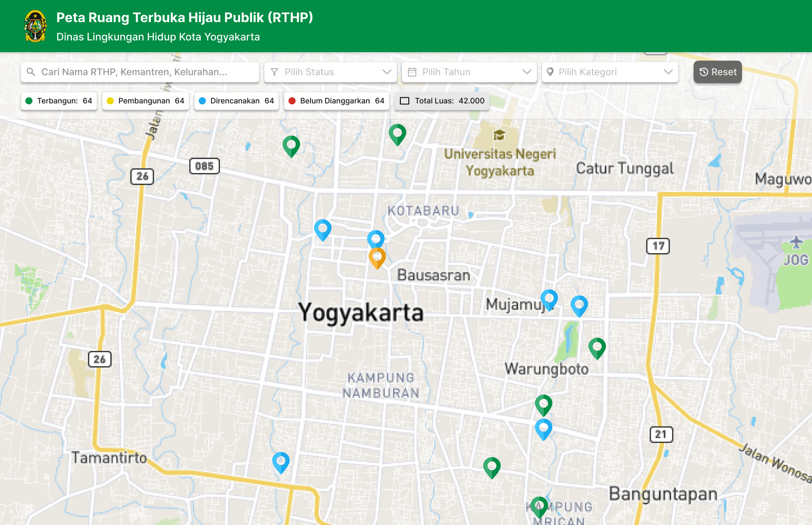Screen dimensions: 812x525
Task: Click the calendar icon in Pilih Tahun
Action: (412, 72)
